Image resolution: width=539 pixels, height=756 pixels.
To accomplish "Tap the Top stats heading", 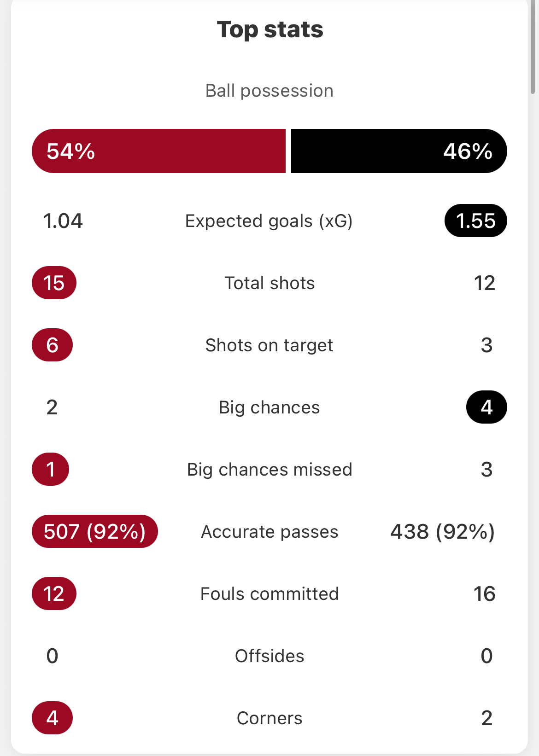I will (x=270, y=30).
